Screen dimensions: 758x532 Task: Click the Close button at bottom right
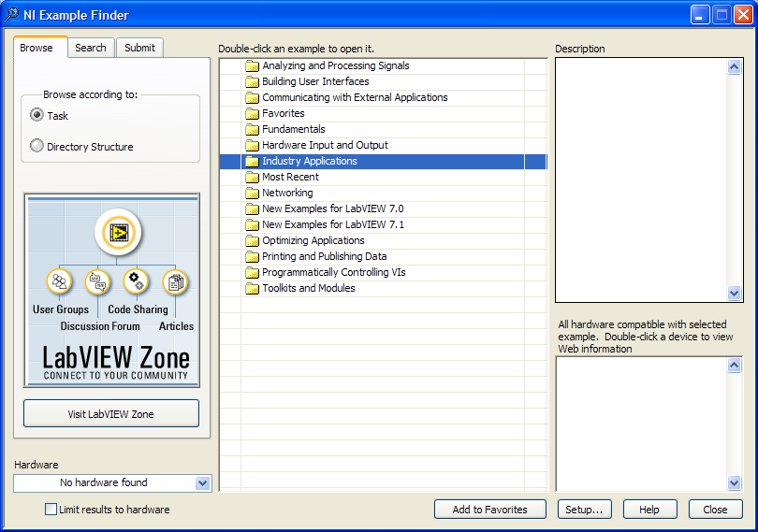[x=716, y=510]
